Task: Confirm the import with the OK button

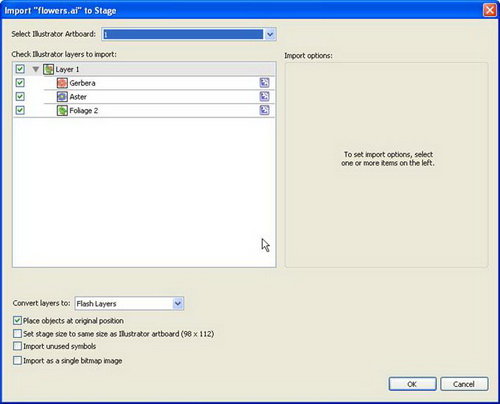Action: click(412, 384)
